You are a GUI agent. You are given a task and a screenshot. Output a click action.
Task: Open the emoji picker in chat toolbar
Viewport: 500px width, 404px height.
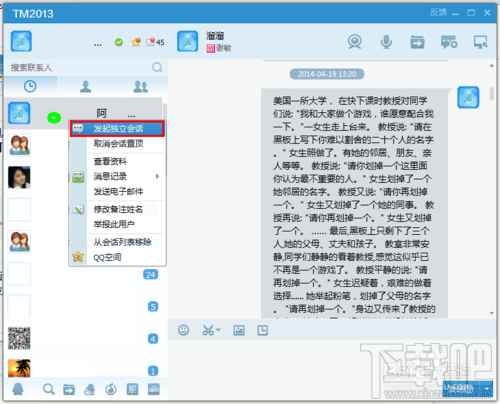pyautogui.click(x=183, y=330)
